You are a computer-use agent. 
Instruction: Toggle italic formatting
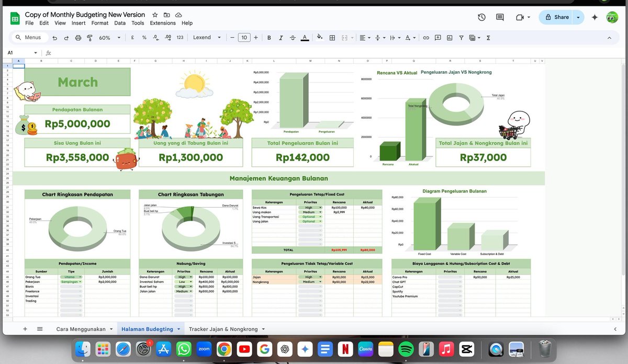(281, 38)
